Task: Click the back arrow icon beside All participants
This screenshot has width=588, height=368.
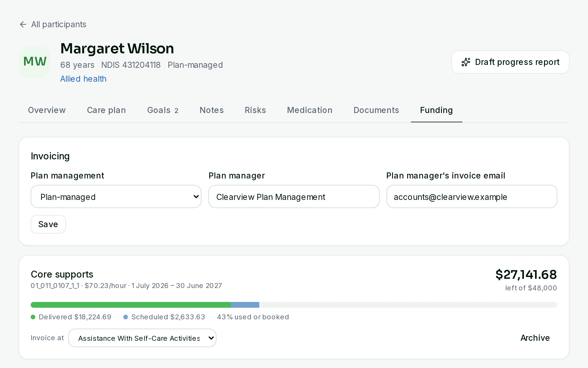Action: click(x=23, y=24)
